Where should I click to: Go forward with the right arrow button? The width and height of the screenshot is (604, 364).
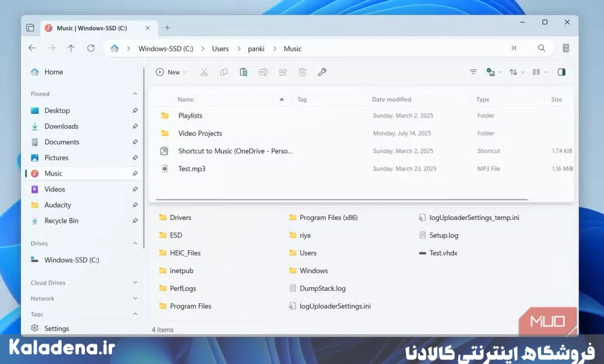pos(52,48)
